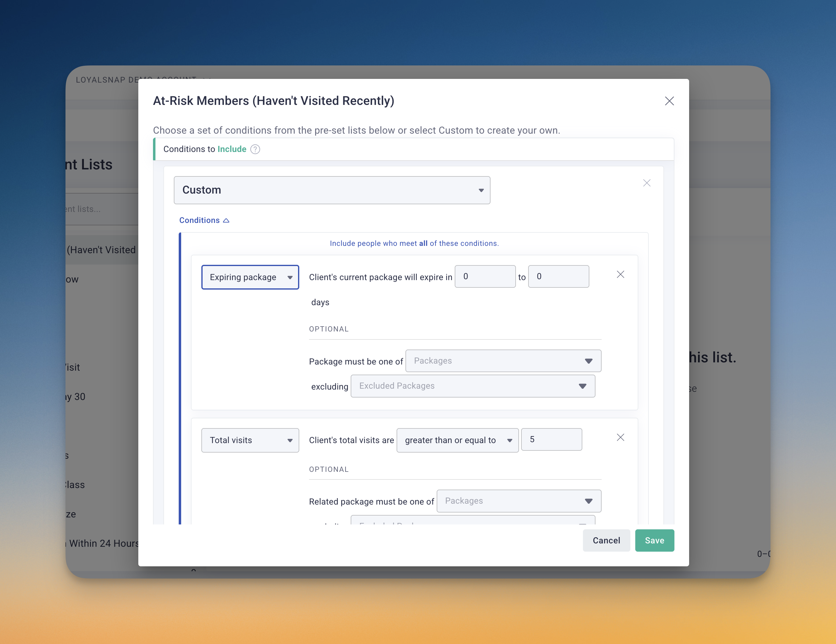Select Haven't Visited list in background sidebar
Image resolution: width=836 pixels, height=644 pixels.
pyautogui.click(x=102, y=250)
